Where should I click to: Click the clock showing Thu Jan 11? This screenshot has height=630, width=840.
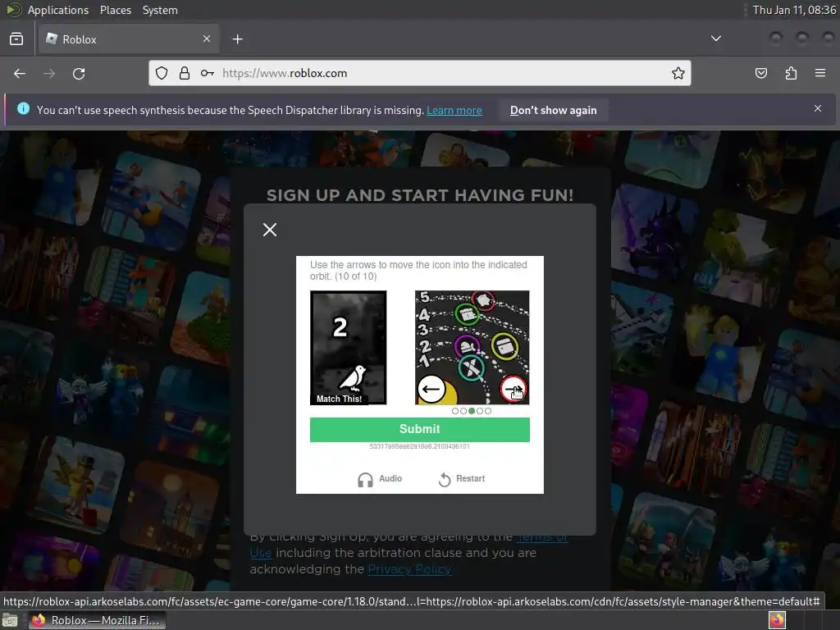point(794,10)
